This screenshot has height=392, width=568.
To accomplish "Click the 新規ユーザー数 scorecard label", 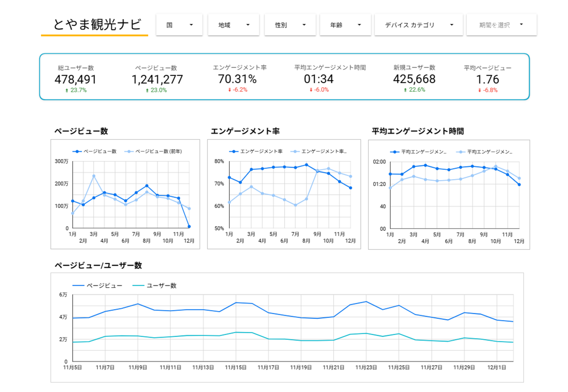I will pyautogui.click(x=414, y=68).
